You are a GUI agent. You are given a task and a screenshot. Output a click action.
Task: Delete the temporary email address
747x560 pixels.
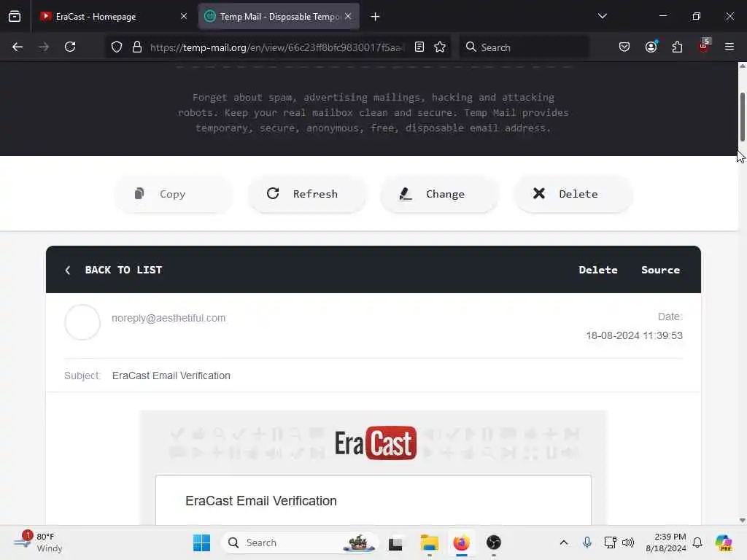coord(573,194)
